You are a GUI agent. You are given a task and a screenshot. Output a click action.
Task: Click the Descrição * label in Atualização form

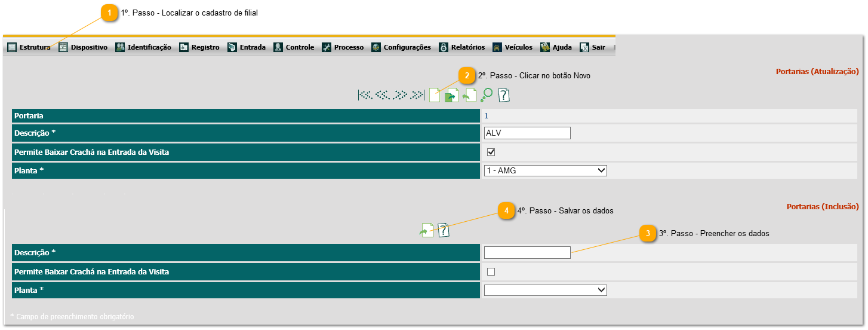(35, 133)
